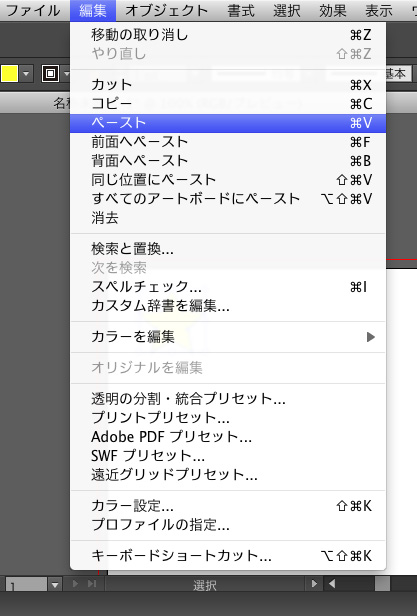Open the 効果 menu
Screen dimensions: 417x616
332,11
